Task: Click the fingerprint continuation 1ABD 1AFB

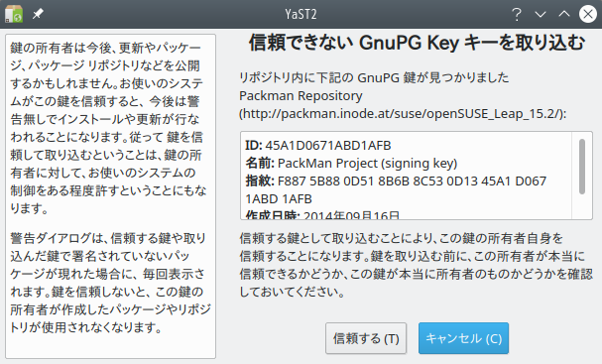Action: click(279, 199)
